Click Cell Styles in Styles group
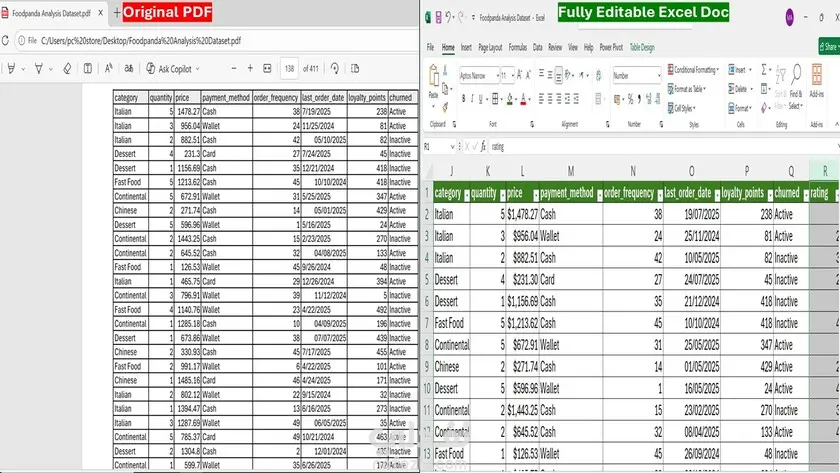The image size is (840, 473). (x=681, y=108)
